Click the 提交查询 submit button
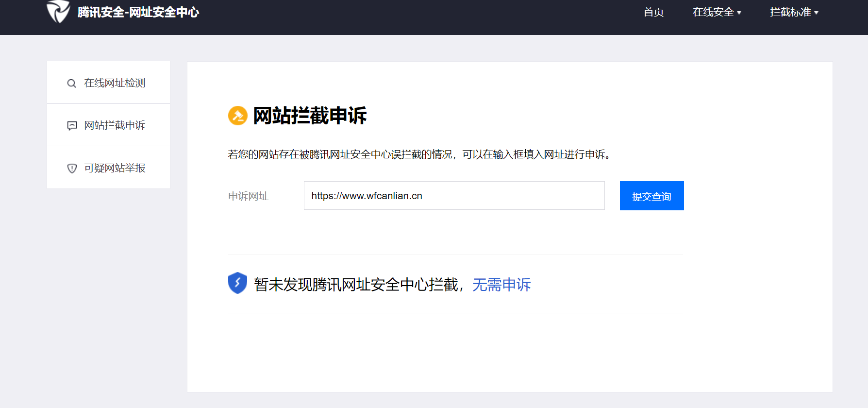The image size is (868, 408). tap(651, 196)
